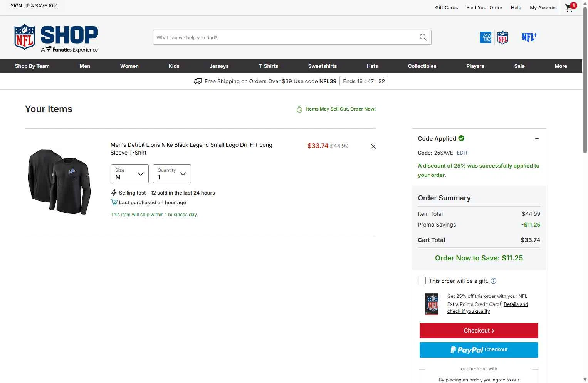Click the 'Your Items' heading
The width and height of the screenshot is (588, 383).
point(49,109)
